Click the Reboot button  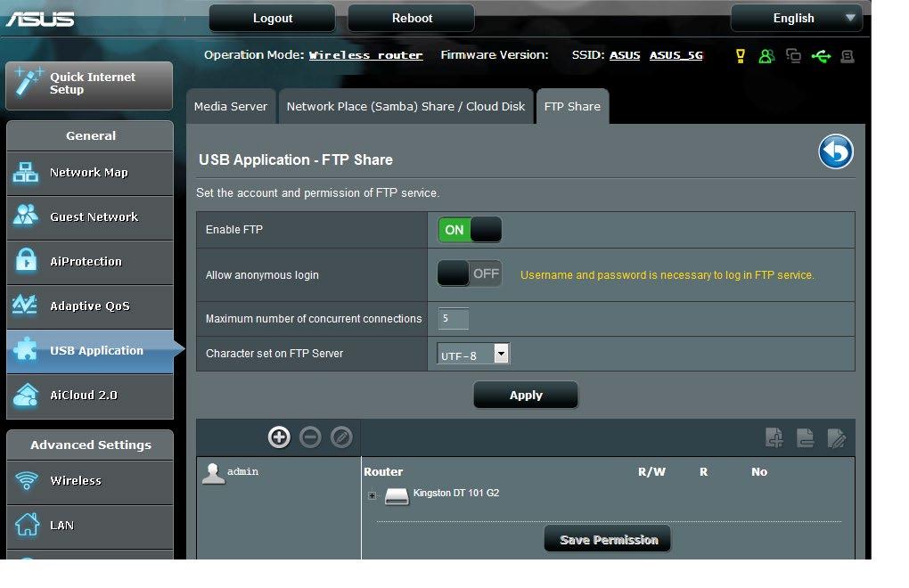412,18
